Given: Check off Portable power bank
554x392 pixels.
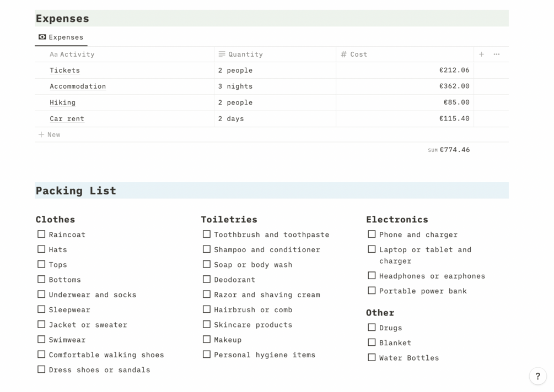Looking at the screenshot, I should click(x=372, y=291).
